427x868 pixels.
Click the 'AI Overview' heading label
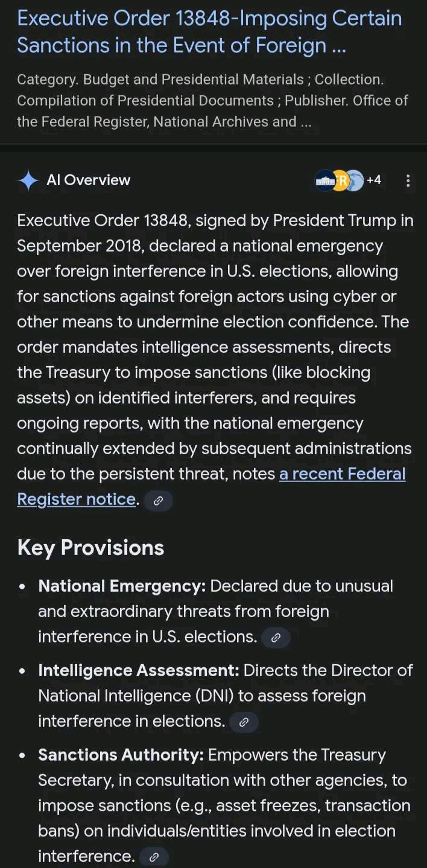pyautogui.click(x=88, y=180)
